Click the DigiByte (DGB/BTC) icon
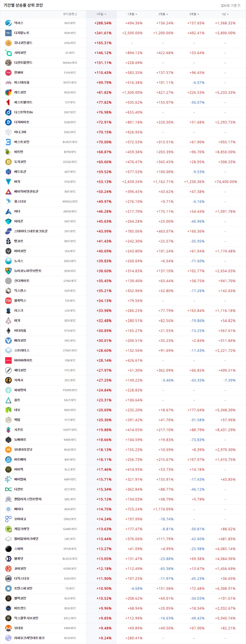This screenshot has height=644, width=246. click(8, 122)
